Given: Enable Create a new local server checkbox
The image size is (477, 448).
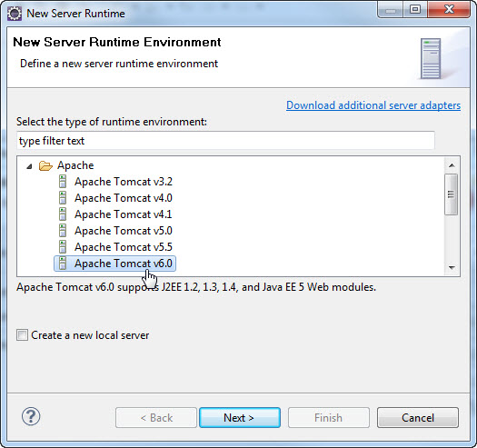Looking at the screenshot, I should [x=22, y=335].
